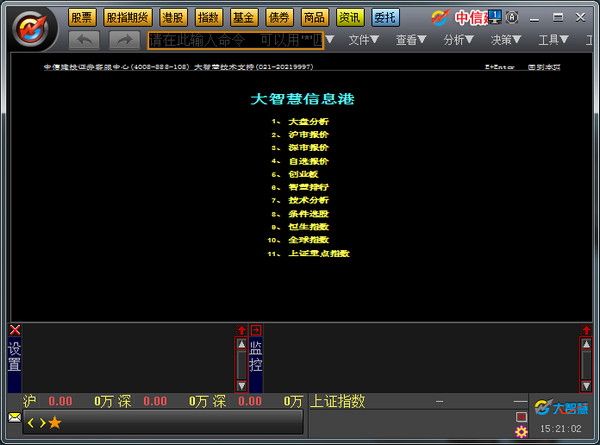
Task: Click the yellow left chevron in bottom bar
Action: click(x=31, y=423)
